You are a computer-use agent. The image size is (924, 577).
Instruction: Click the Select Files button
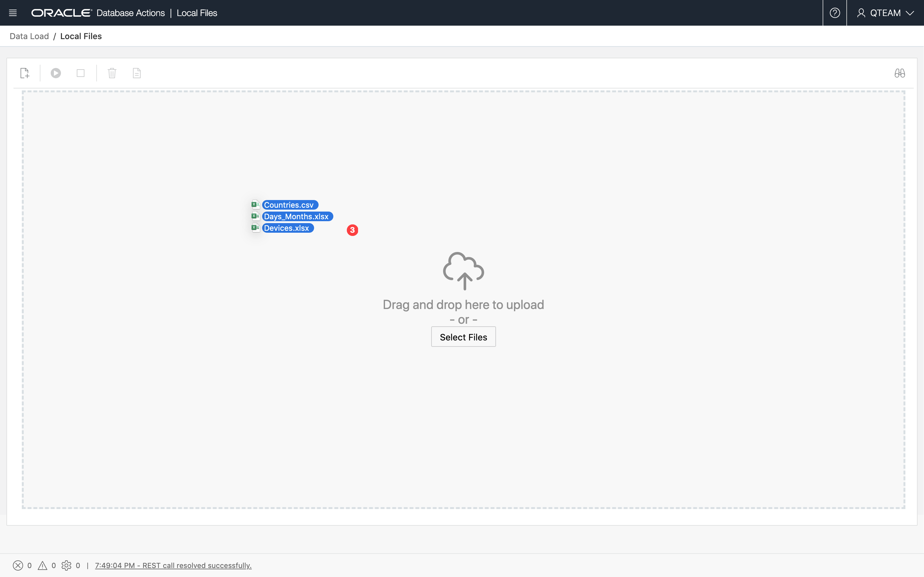[x=463, y=337]
